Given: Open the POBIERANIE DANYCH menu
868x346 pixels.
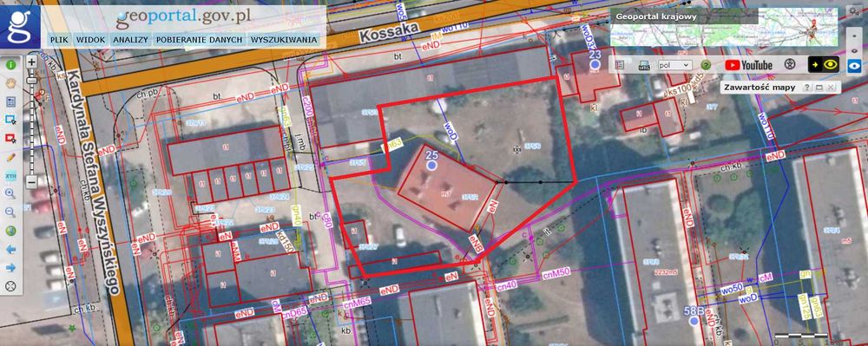Looking at the screenshot, I should tap(200, 40).
